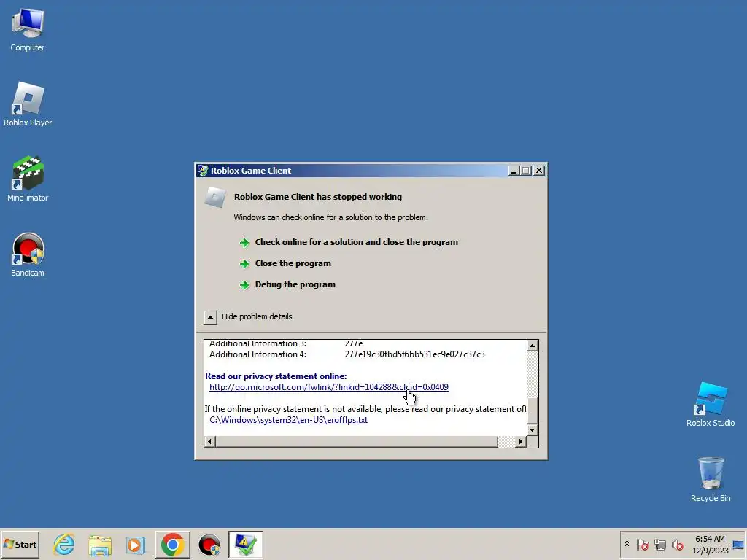
Task: Click the details horizontal scroll right arrow
Action: pyautogui.click(x=520, y=442)
